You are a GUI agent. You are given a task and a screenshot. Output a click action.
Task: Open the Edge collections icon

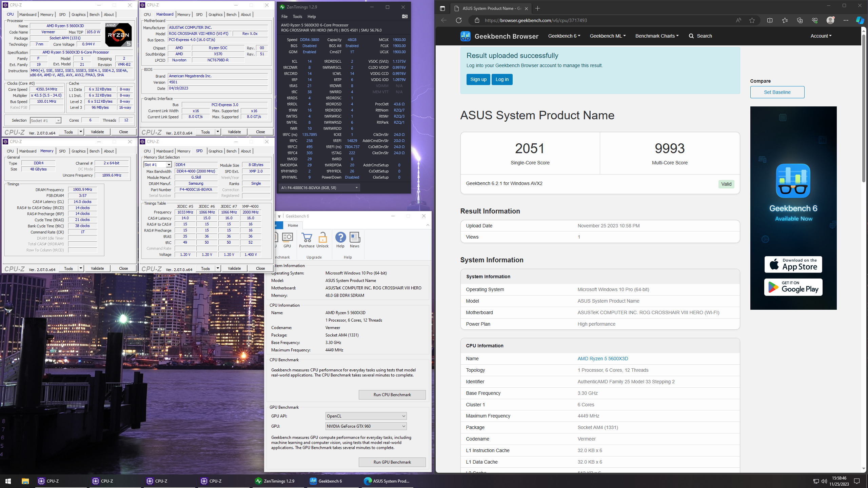pyautogui.click(x=800, y=20)
